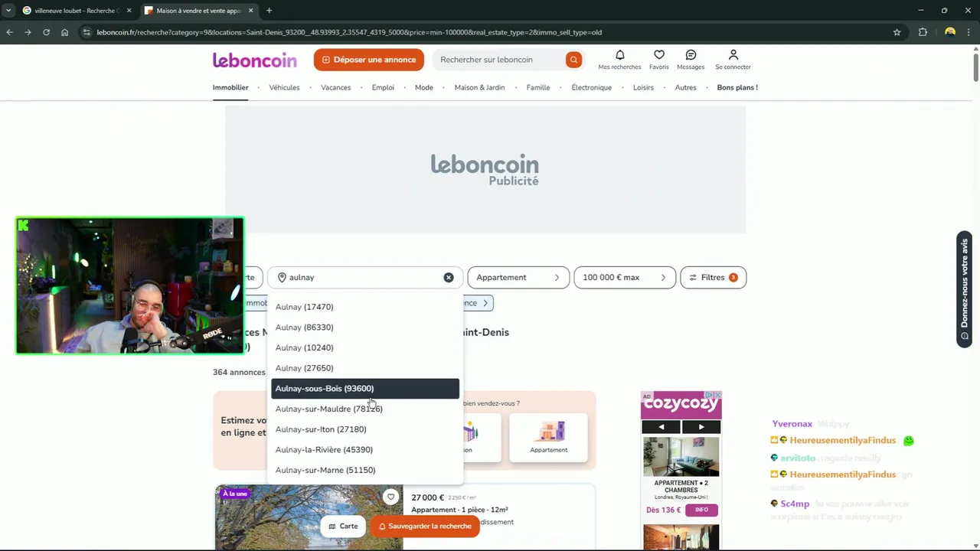
Task: Open Vacances category menu
Action: click(335, 87)
